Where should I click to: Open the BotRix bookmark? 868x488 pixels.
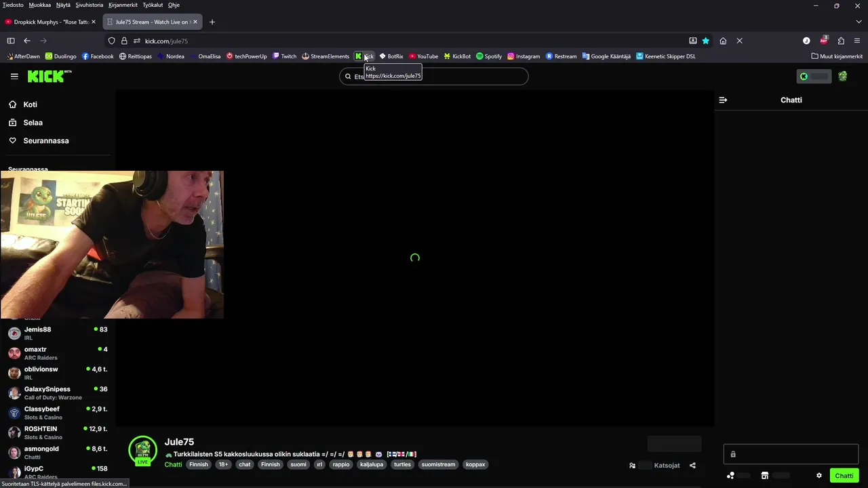pyautogui.click(x=391, y=56)
